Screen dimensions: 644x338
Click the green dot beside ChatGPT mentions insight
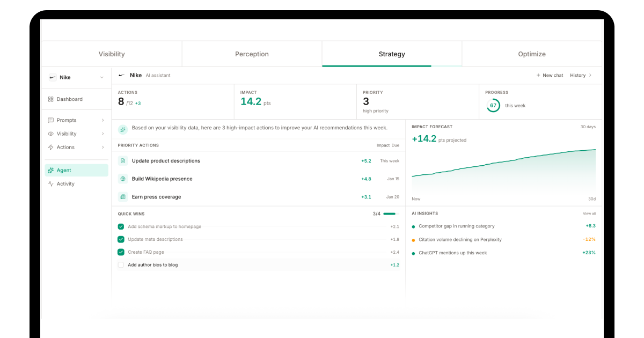tap(413, 253)
